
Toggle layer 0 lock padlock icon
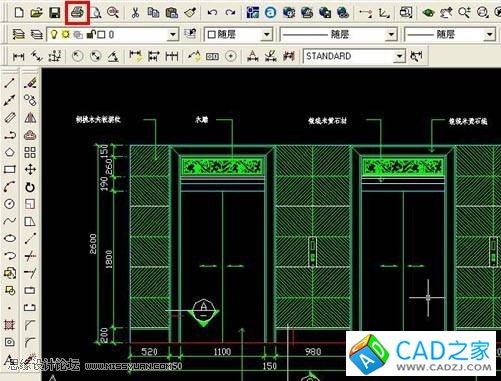(90, 34)
